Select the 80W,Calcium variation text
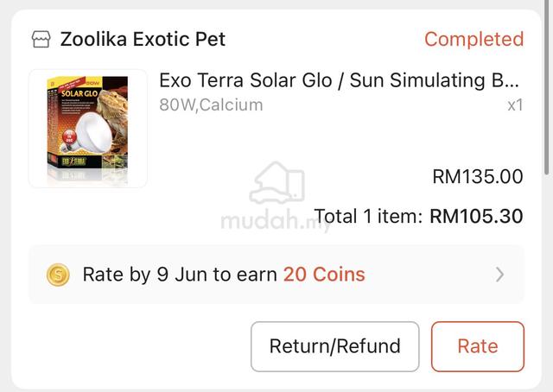 click(x=211, y=105)
